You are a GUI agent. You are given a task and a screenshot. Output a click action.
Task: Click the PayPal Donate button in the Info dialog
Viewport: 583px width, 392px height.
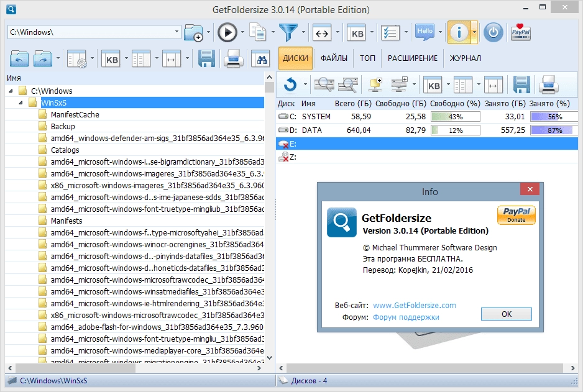[x=516, y=215]
